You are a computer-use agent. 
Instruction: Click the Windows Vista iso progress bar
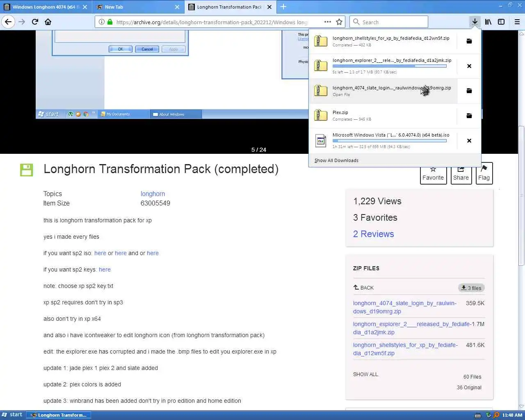pos(389,141)
